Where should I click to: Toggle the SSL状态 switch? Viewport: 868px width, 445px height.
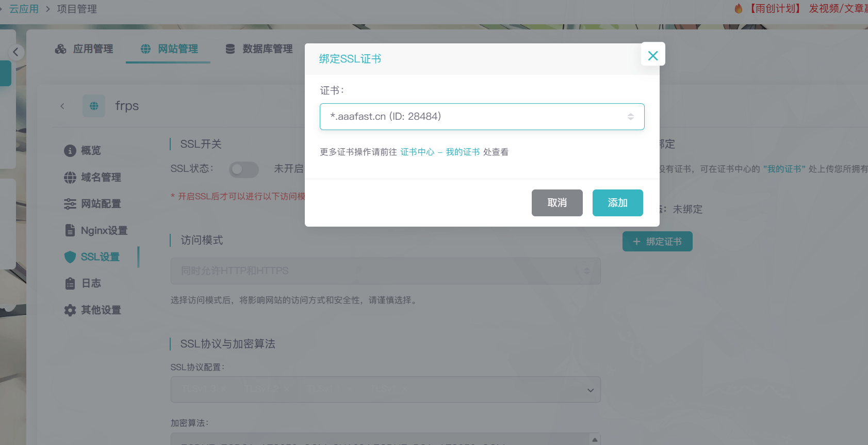(243, 169)
